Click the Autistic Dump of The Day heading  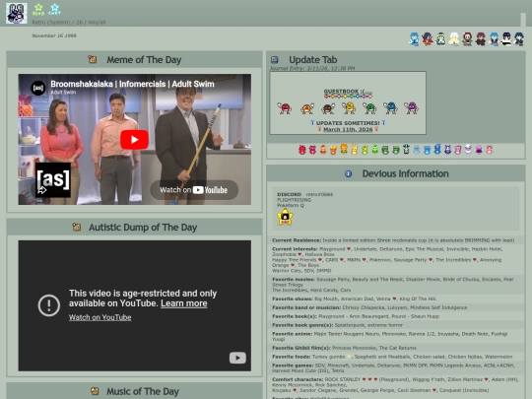(x=143, y=228)
